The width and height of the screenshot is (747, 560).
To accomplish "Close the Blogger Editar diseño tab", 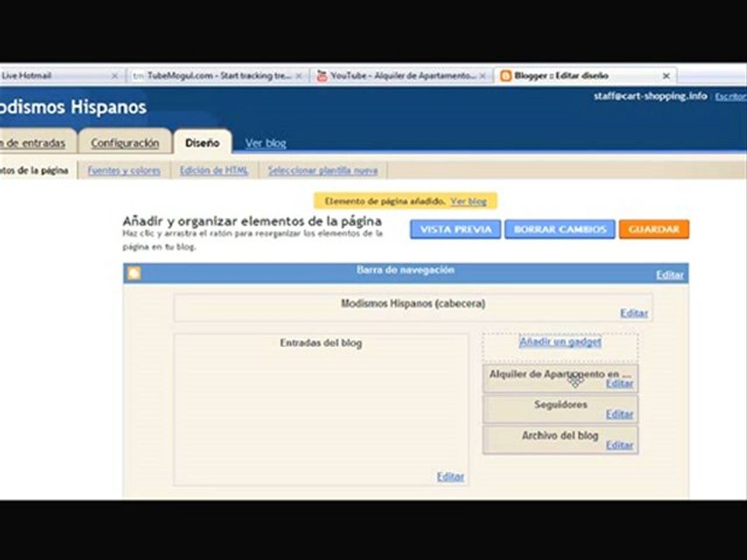I will click(x=666, y=75).
